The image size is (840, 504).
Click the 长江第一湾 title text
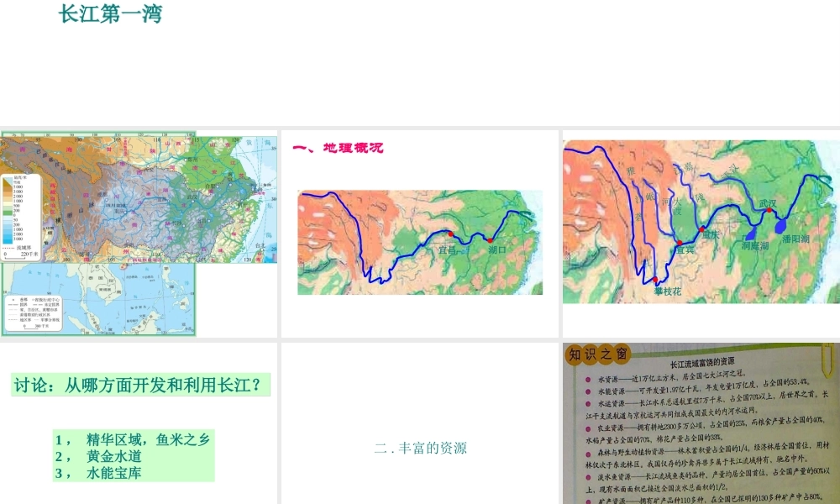coord(110,13)
